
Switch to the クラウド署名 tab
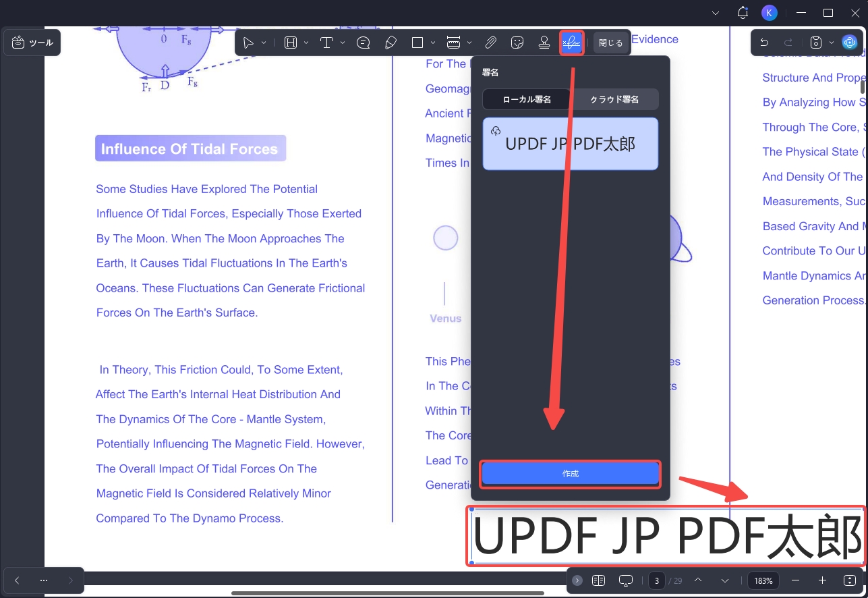614,99
